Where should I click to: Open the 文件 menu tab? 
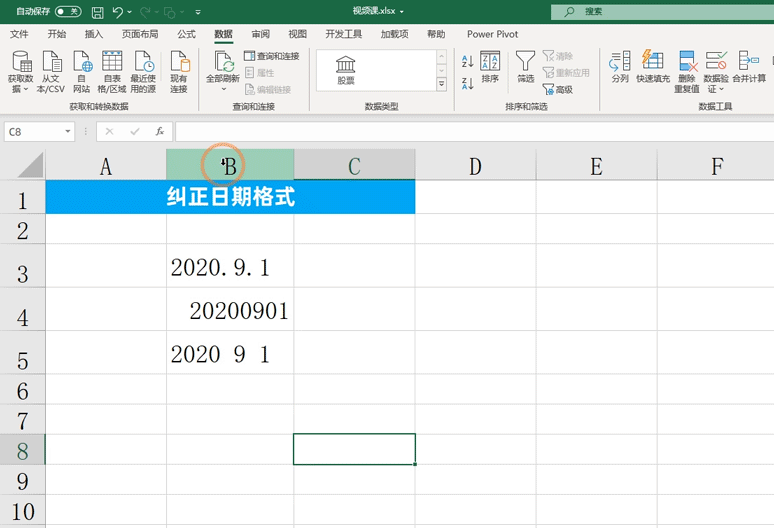[x=19, y=34]
